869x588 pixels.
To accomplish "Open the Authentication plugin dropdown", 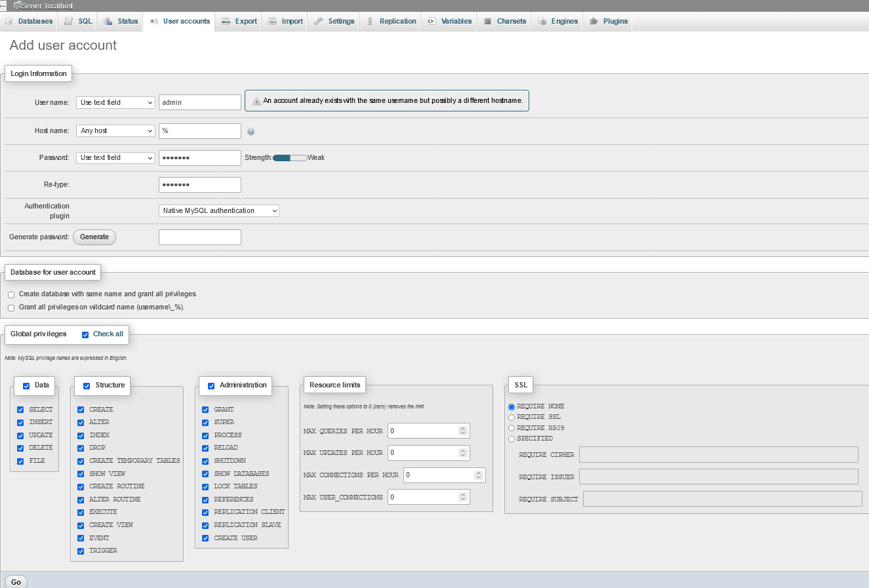I will click(219, 211).
